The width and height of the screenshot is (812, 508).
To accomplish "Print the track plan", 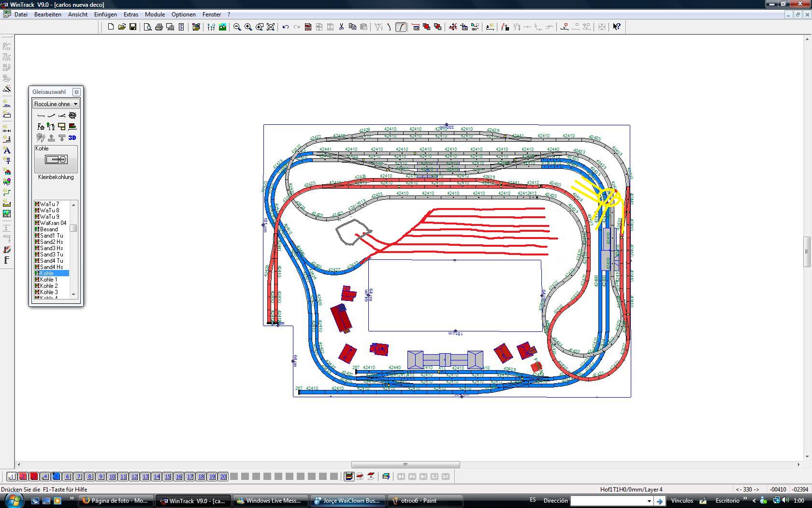I will pos(159,27).
